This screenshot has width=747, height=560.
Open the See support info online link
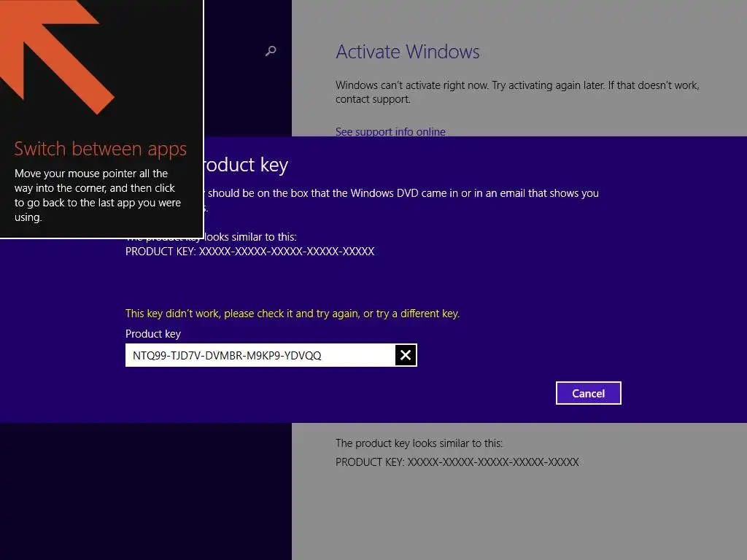390,131
